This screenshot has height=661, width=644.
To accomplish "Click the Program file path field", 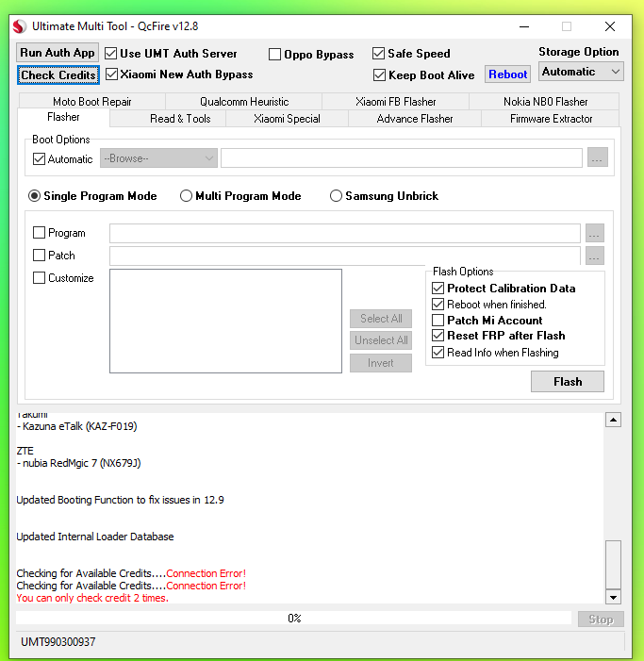I will (345, 233).
